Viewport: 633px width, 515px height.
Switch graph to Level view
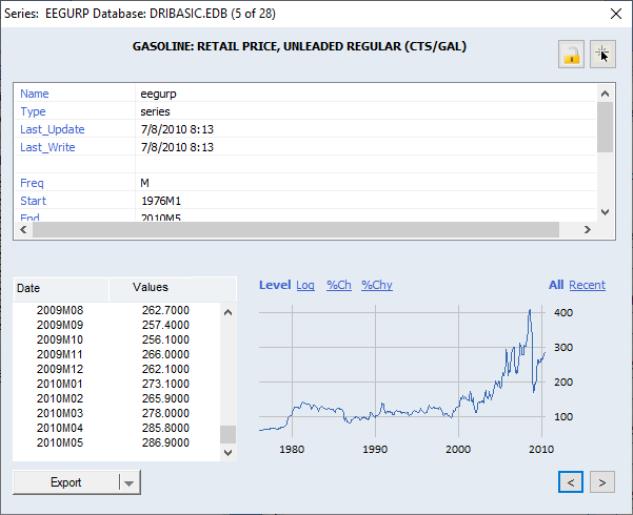(274, 285)
